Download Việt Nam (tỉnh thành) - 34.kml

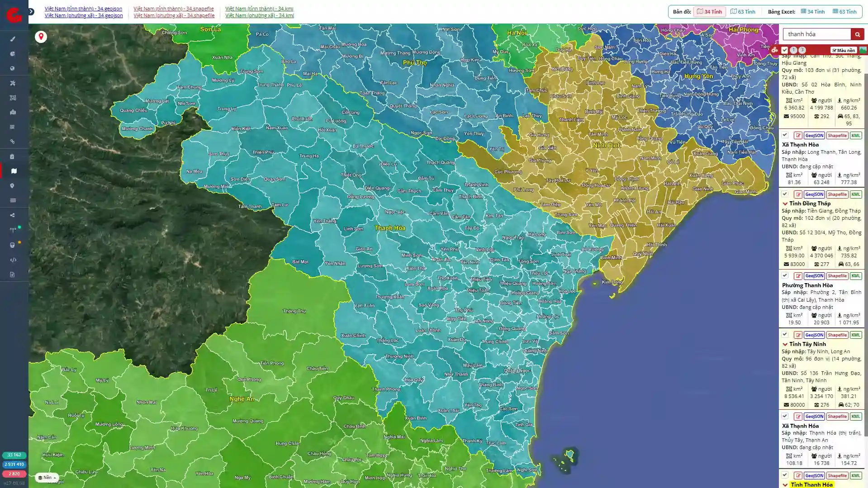(259, 9)
